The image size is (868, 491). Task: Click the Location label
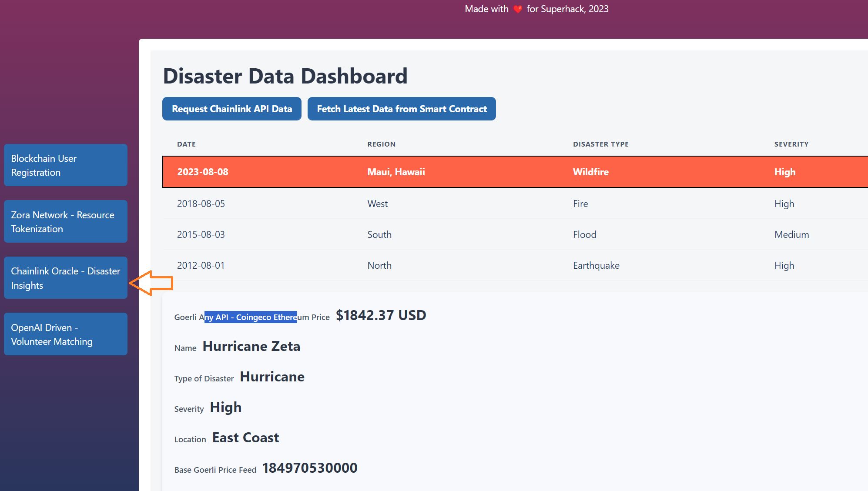click(190, 439)
